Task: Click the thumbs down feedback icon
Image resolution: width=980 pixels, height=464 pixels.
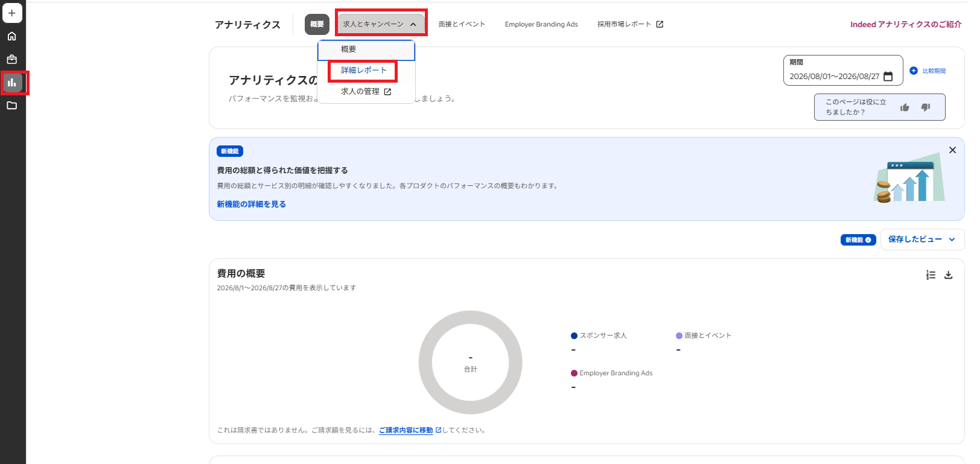Action: [926, 107]
